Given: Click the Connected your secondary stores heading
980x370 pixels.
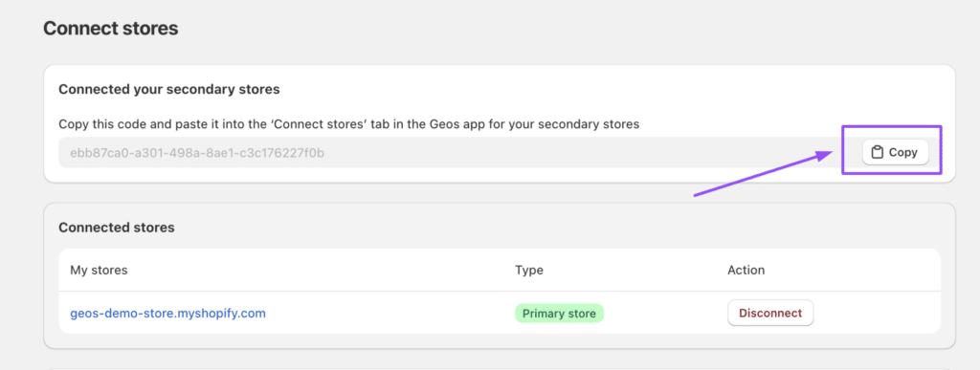Looking at the screenshot, I should [x=168, y=89].
